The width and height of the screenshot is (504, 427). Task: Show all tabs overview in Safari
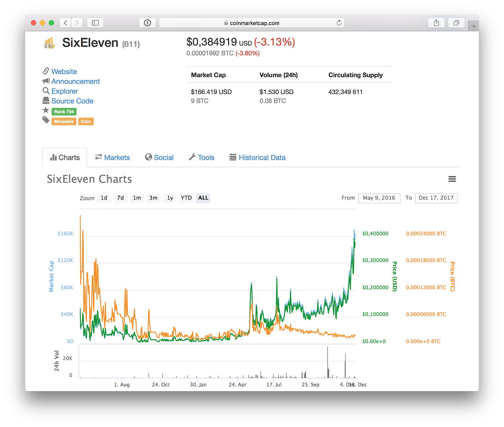point(456,23)
